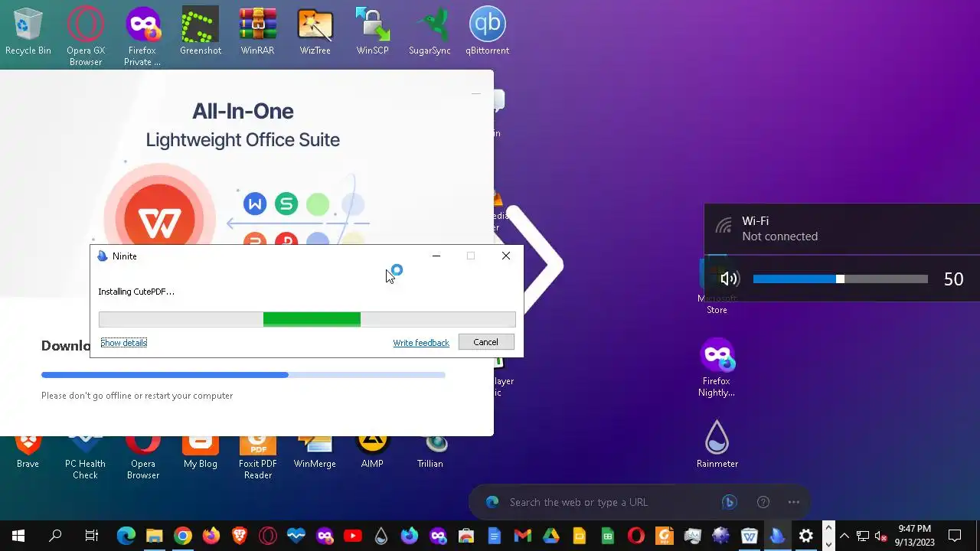Viewport: 980px width, 551px height.
Task: Open the Greenshot desktop shortcut
Action: [x=201, y=31]
